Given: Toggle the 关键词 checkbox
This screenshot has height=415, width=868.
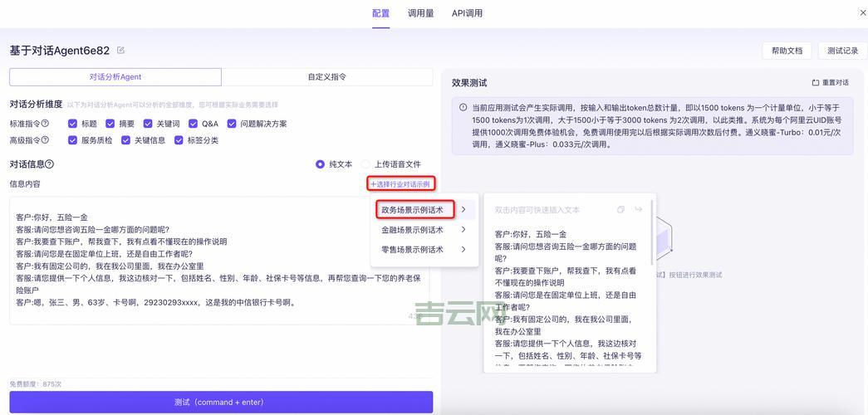Looking at the screenshot, I should (x=148, y=124).
